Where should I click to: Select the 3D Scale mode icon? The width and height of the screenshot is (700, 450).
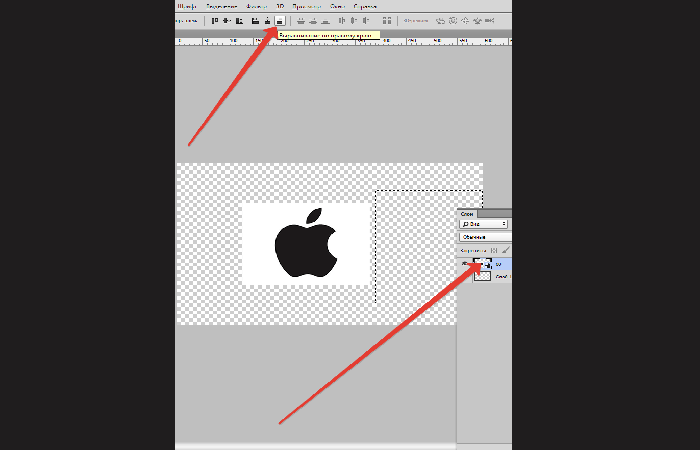pos(490,21)
